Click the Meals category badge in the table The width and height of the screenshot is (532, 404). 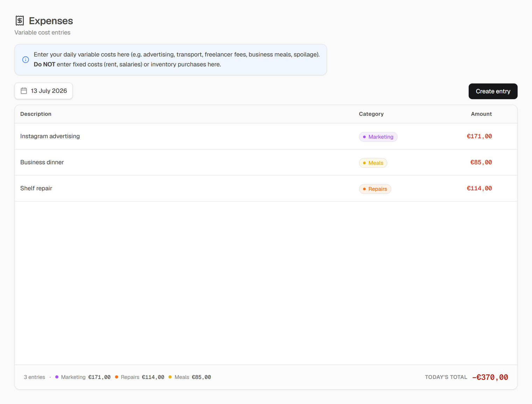pyautogui.click(x=373, y=163)
